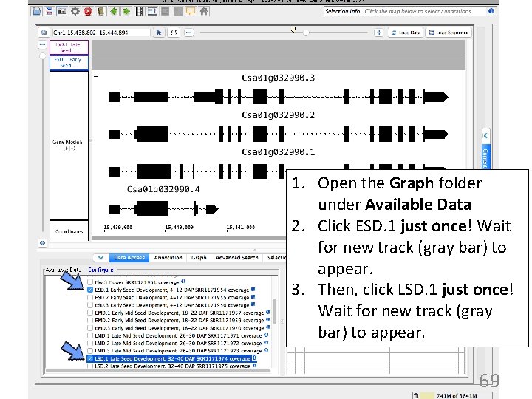Select gene model Csa01g032990.2
The image size is (532, 399).
(278, 134)
